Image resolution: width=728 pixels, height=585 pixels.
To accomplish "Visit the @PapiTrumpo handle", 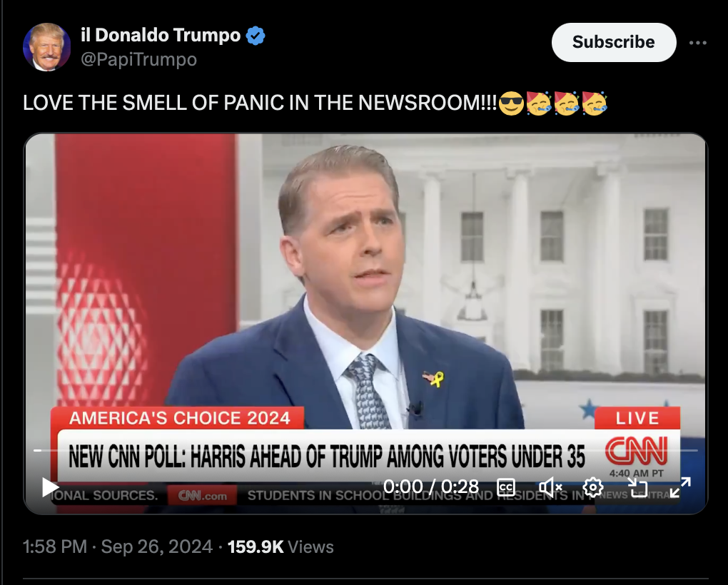I will [139, 59].
